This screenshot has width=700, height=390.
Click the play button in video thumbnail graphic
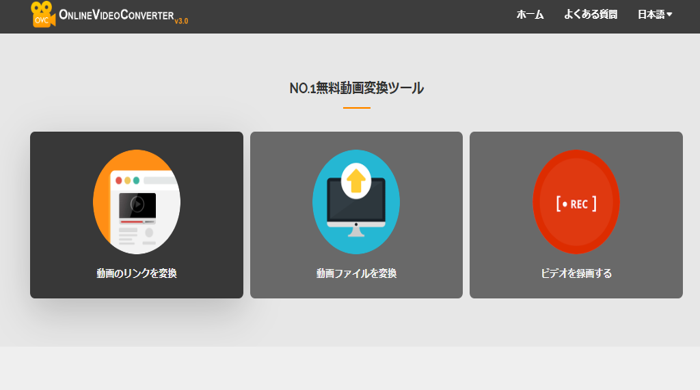click(x=138, y=205)
